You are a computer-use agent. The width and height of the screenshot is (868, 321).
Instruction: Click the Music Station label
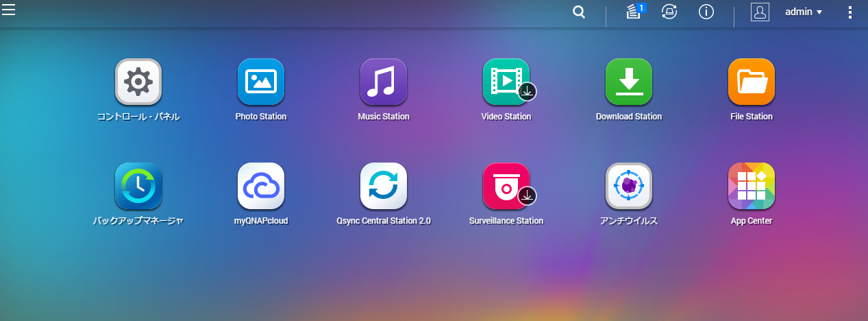pyautogui.click(x=384, y=117)
